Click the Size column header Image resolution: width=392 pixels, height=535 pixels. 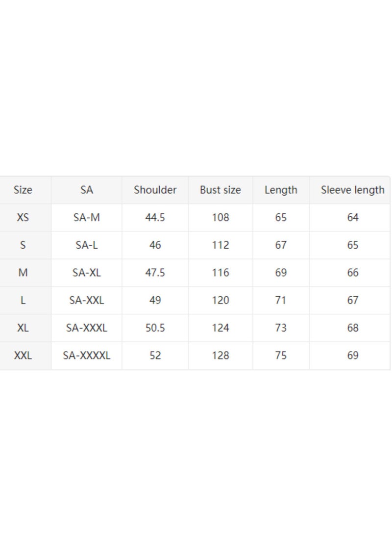click(23, 190)
